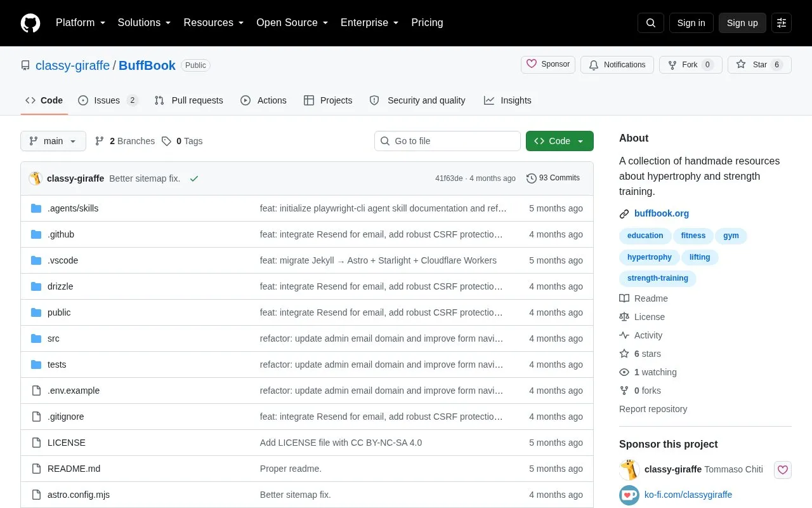The image size is (812, 508).
Task: Switch to the Insights tab
Action: (x=507, y=100)
